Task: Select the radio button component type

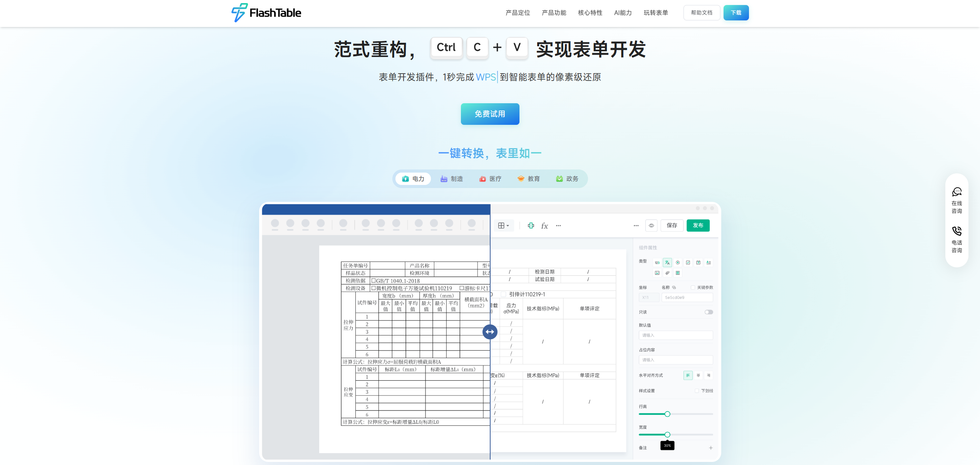Action: click(x=678, y=263)
